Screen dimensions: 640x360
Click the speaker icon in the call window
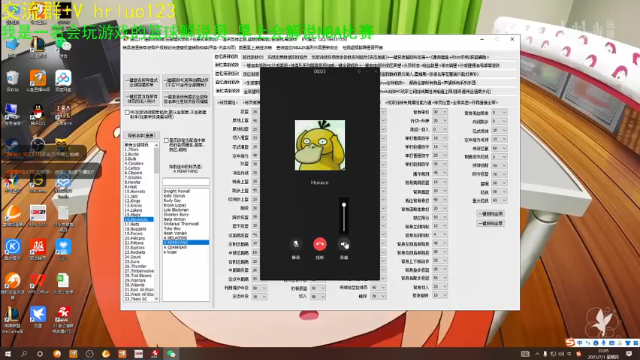pyautogui.click(x=344, y=244)
